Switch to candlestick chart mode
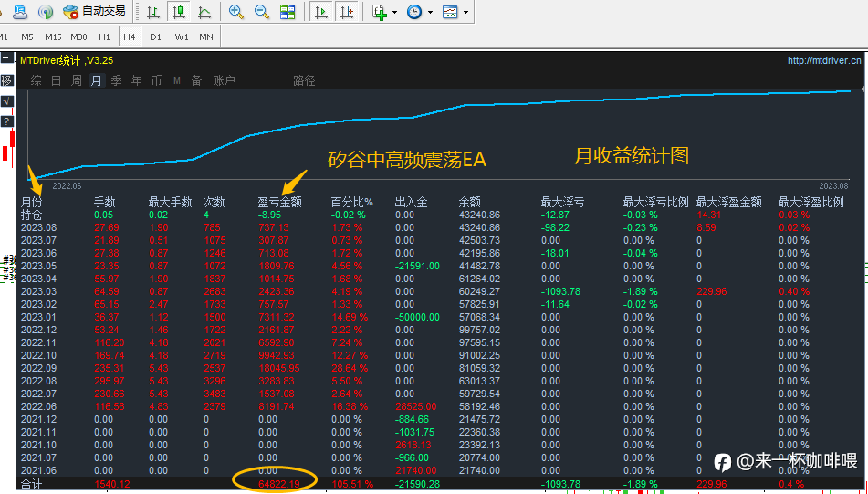Screen dimensions: 868x494 point(179,12)
